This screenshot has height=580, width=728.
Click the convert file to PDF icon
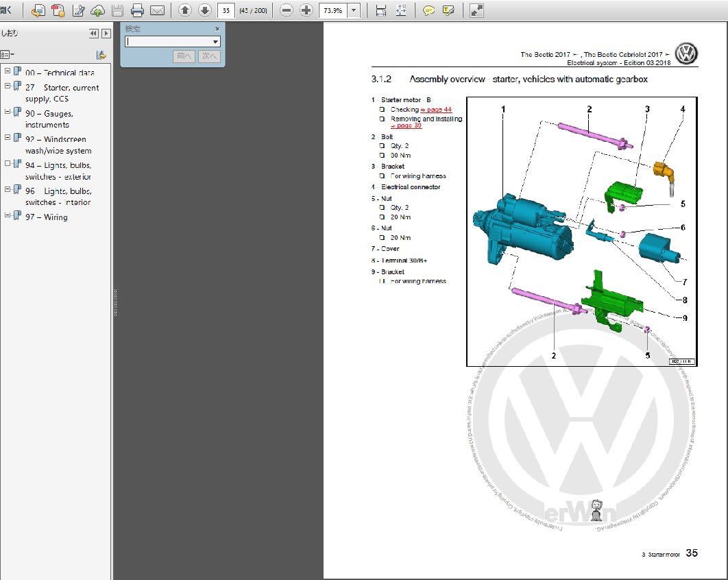38,10
